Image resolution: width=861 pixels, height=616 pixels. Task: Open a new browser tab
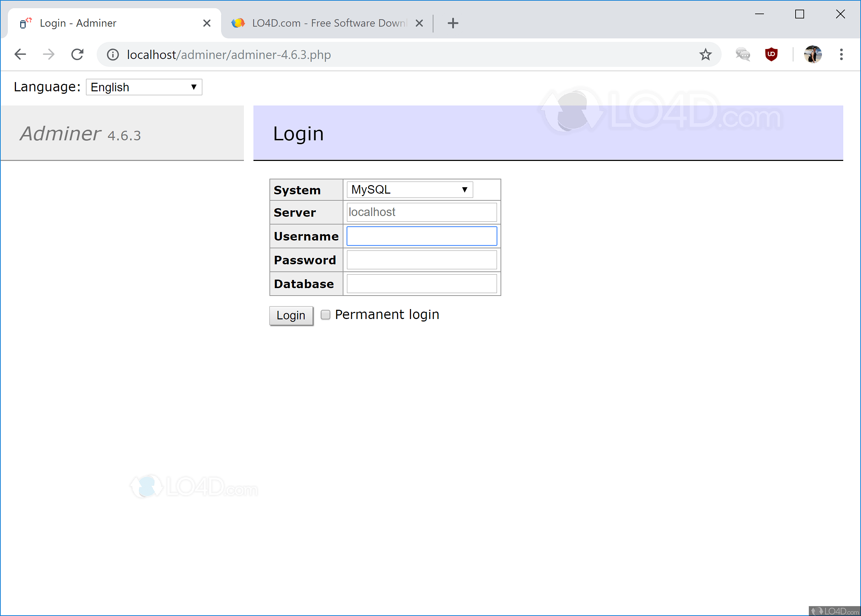[x=453, y=23]
